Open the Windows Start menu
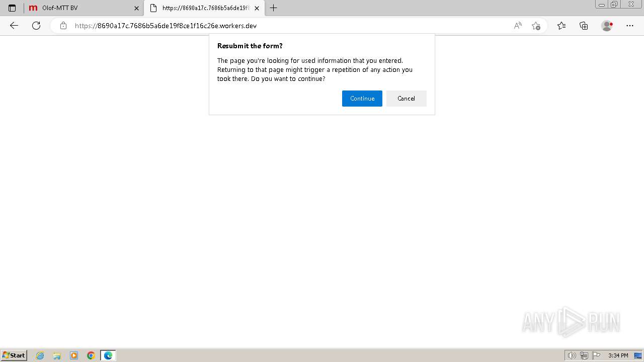The height and width of the screenshot is (362, 644). (14, 355)
